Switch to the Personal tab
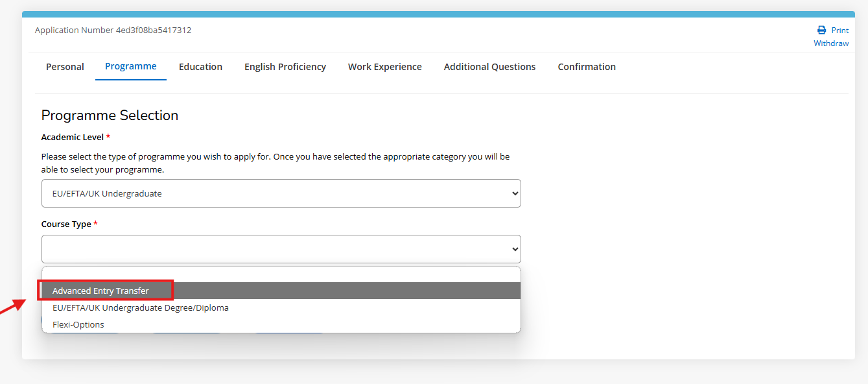The image size is (868, 384). click(65, 66)
